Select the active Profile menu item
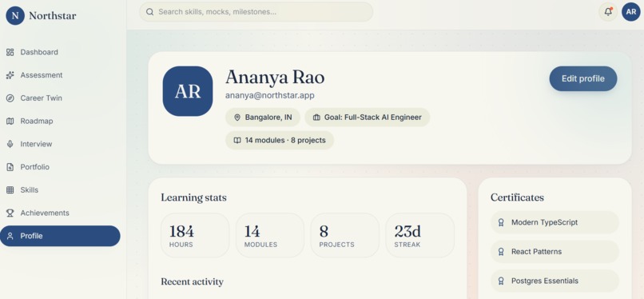This screenshot has height=299, width=644. (x=60, y=236)
